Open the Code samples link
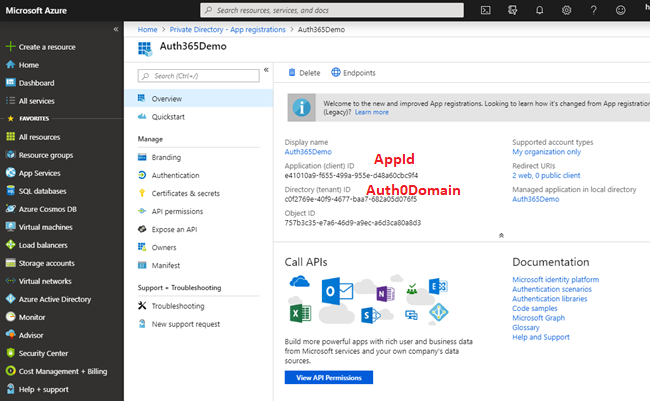 (535, 308)
